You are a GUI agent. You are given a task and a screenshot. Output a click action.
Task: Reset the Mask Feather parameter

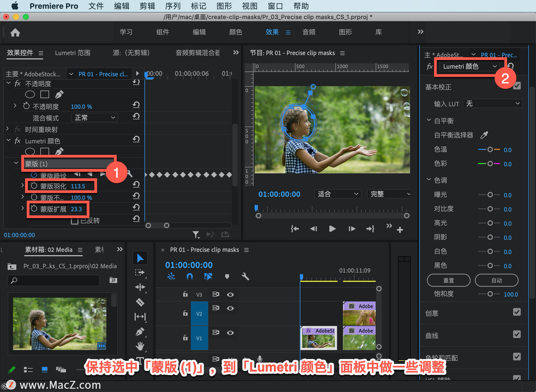tap(136, 184)
